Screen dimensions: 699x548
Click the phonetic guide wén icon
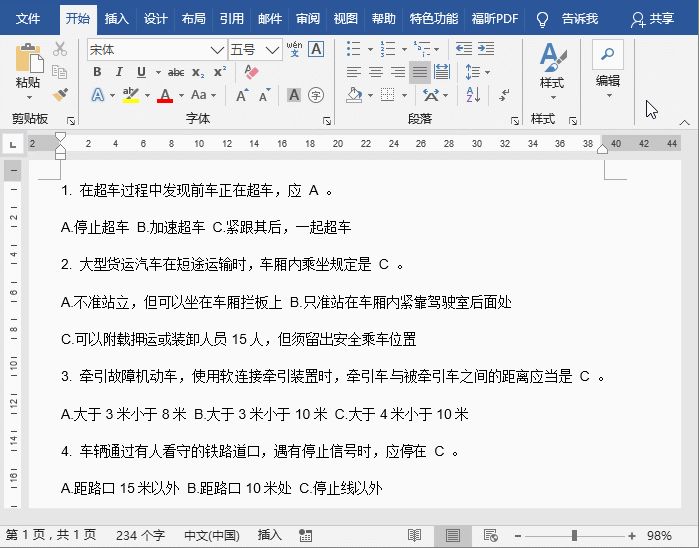click(294, 49)
